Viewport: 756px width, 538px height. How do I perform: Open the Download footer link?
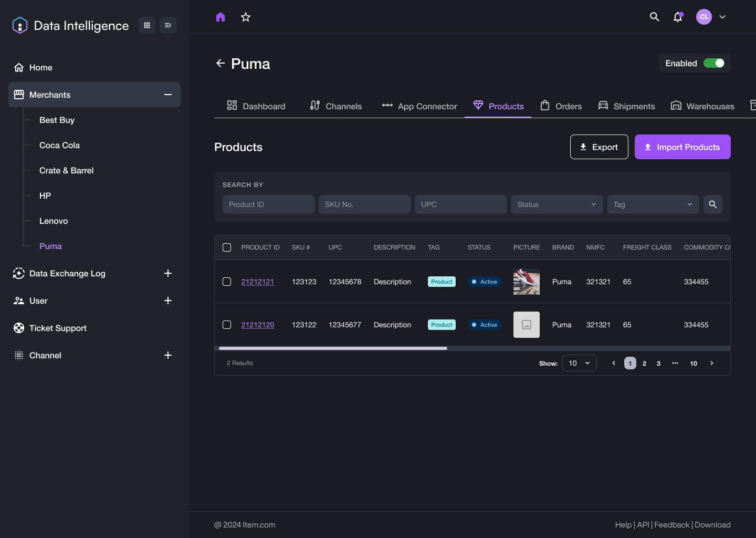tap(712, 525)
